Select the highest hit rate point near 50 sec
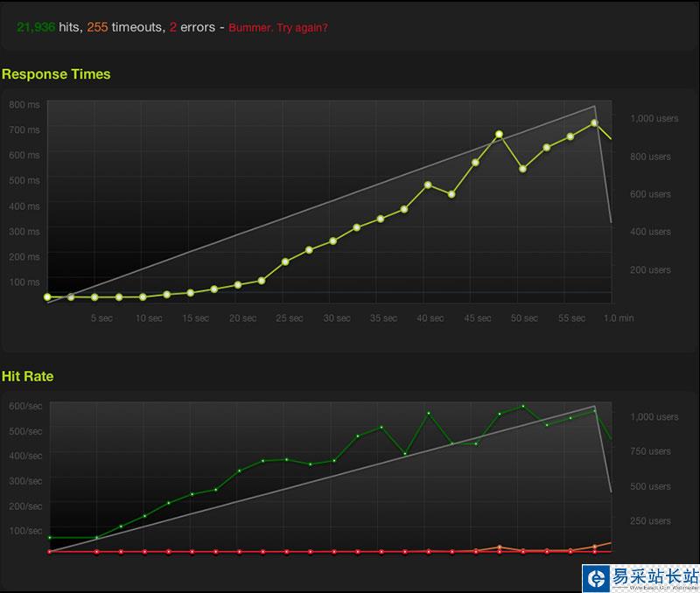 pyautogui.click(x=523, y=407)
